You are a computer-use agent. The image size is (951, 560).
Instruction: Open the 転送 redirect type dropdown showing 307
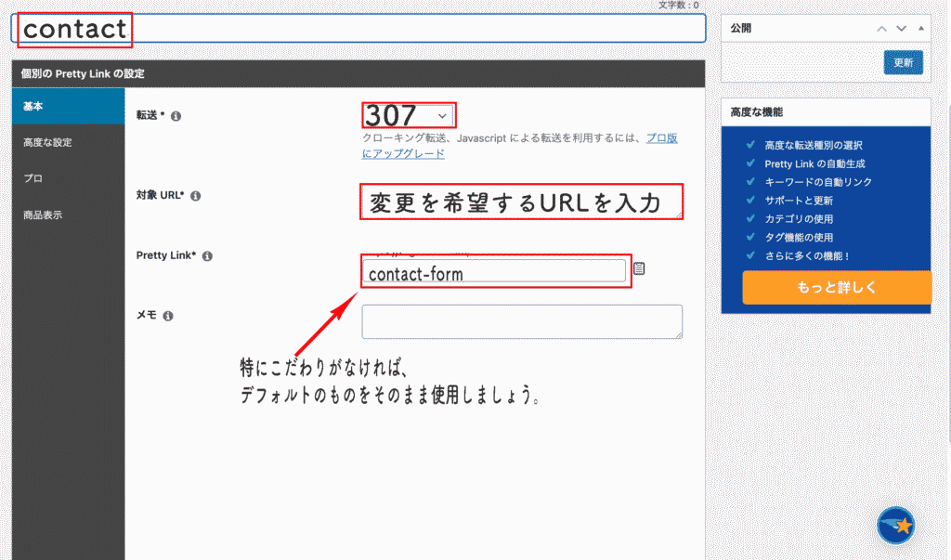click(409, 115)
